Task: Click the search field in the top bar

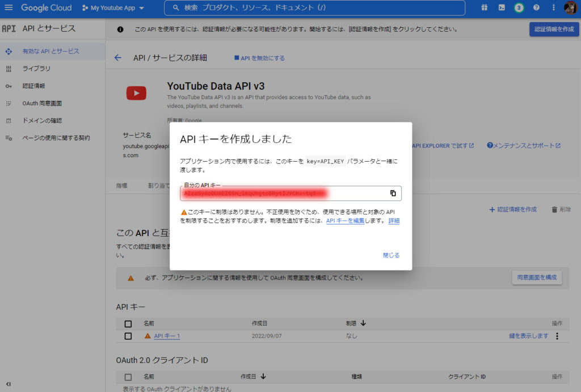Action: 314,8
